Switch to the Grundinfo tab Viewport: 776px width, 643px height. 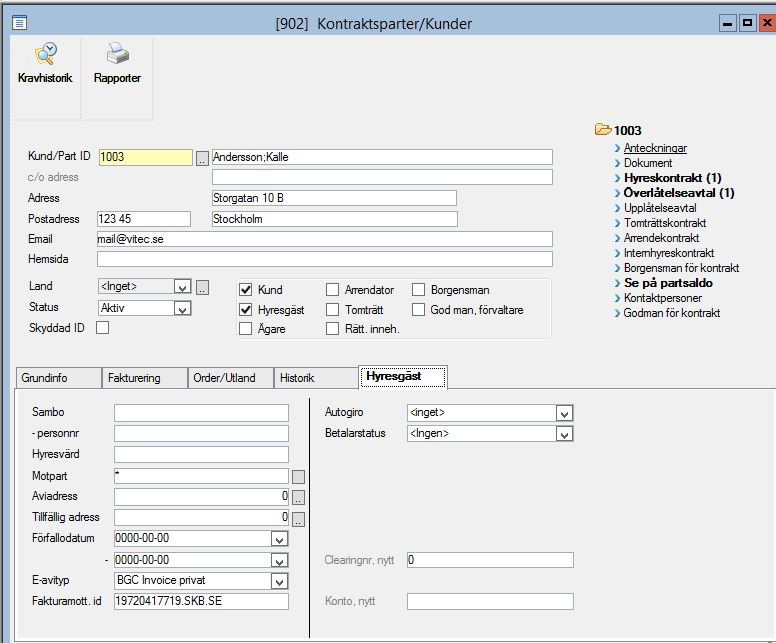pyautogui.click(x=58, y=378)
